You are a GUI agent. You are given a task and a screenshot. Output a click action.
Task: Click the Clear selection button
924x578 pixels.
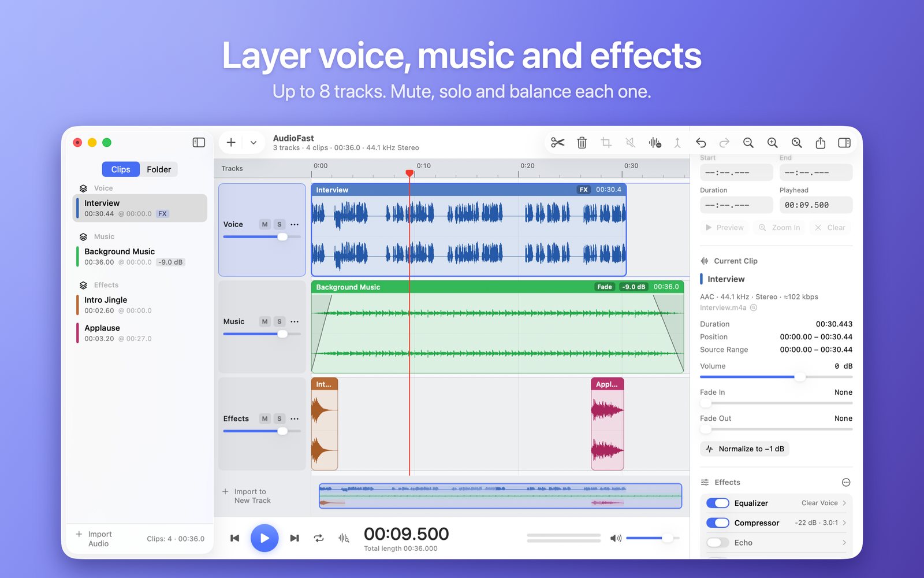[830, 228]
